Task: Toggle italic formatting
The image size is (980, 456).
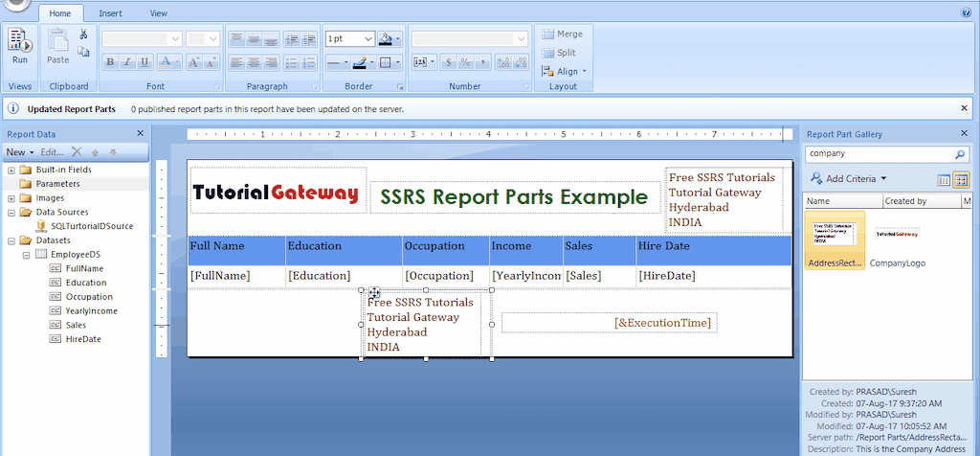Action: (x=128, y=62)
